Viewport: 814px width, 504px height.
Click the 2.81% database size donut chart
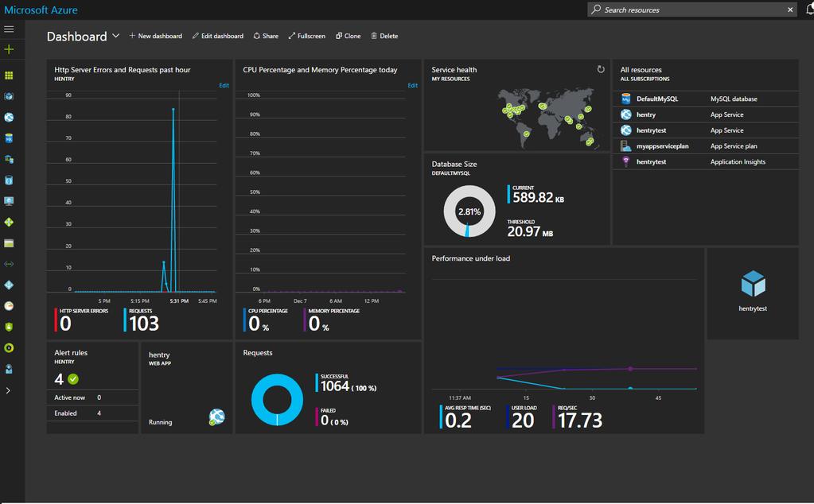pyautogui.click(x=469, y=211)
